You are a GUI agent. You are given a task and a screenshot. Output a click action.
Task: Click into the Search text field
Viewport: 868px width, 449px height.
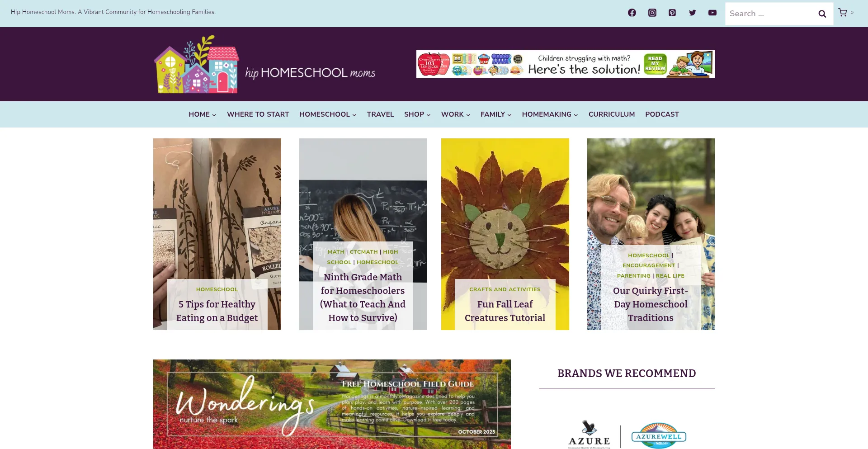pyautogui.click(x=769, y=14)
